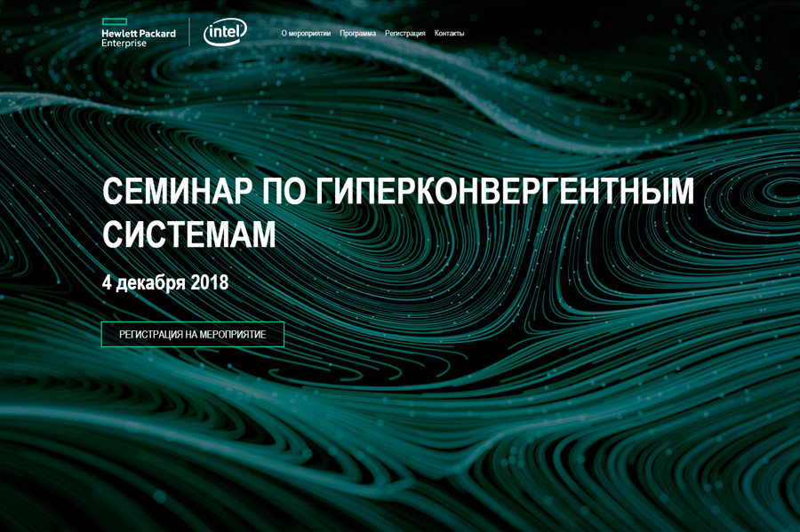Open the 'Регистрация' nav link
Image resolution: width=800 pixels, height=532 pixels.
pos(405,34)
